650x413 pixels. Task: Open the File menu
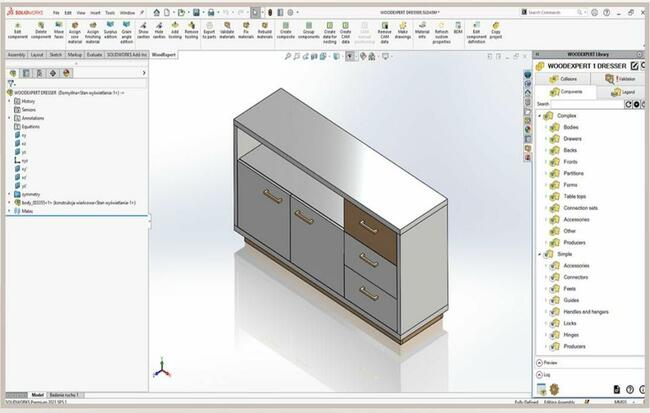pyautogui.click(x=56, y=13)
